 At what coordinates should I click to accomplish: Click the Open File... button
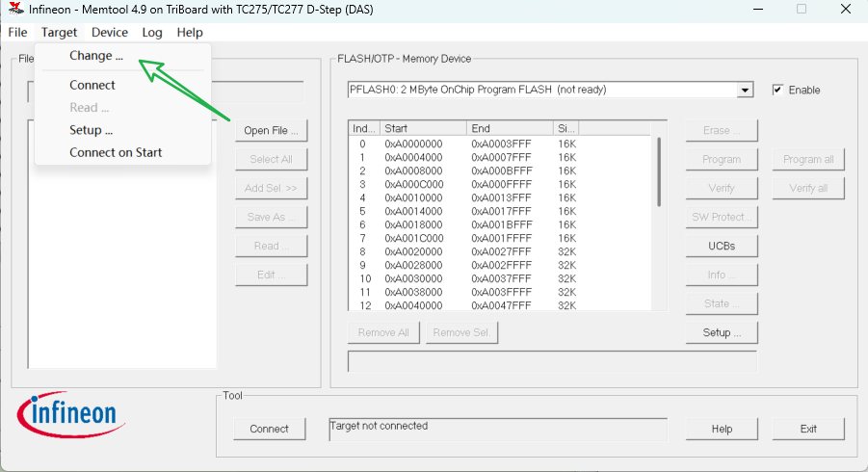(x=272, y=131)
